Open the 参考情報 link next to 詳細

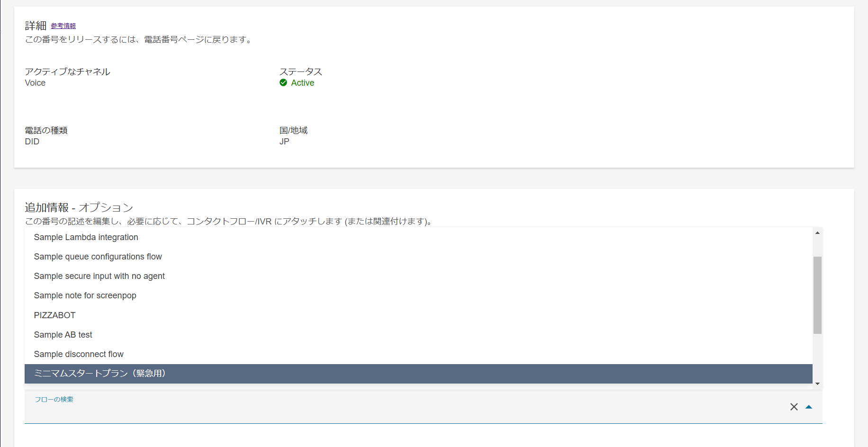point(63,26)
